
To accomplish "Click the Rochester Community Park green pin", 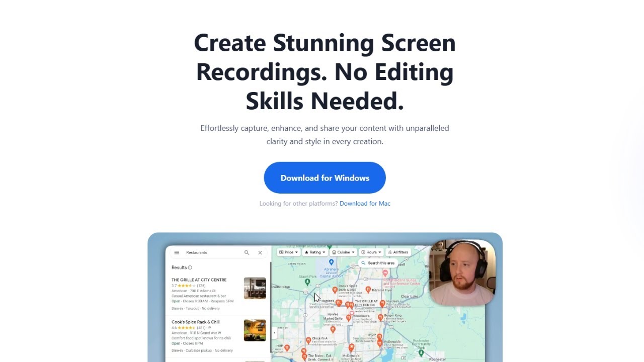I will (421, 353).
